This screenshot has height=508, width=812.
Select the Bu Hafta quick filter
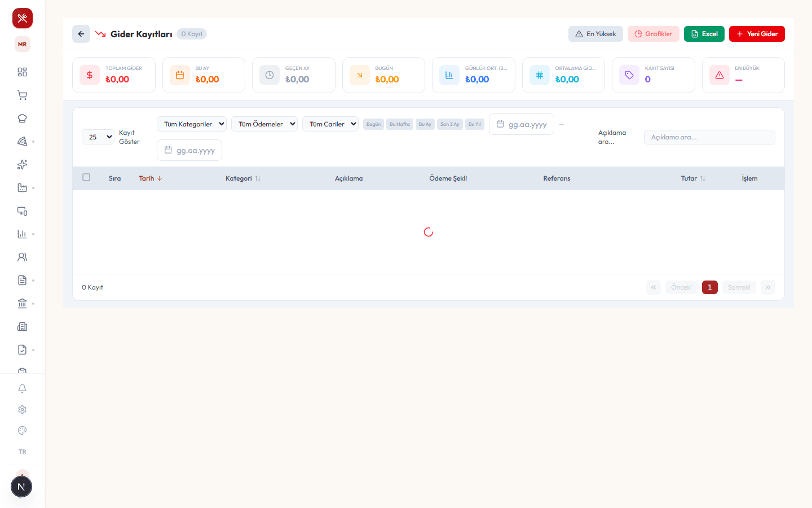point(400,124)
